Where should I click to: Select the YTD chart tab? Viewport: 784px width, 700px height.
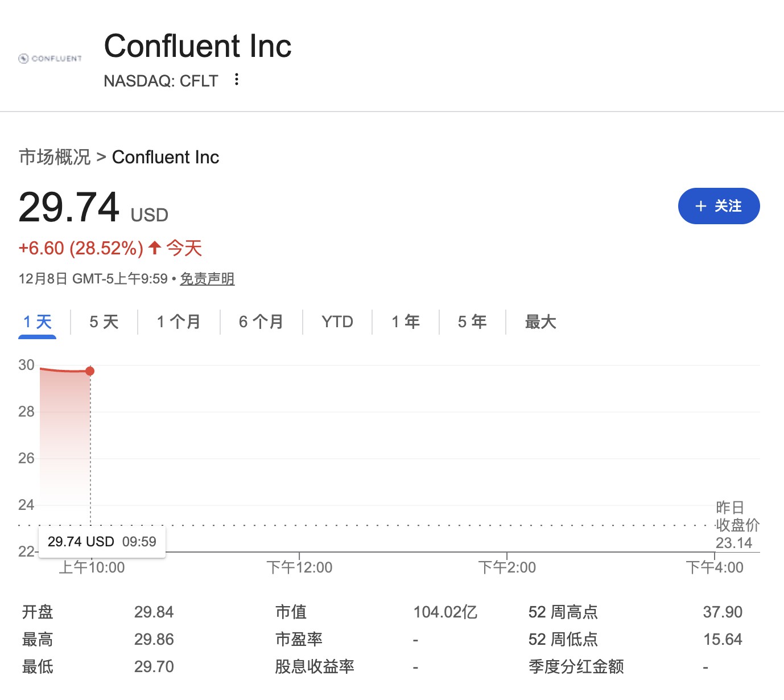337,322
